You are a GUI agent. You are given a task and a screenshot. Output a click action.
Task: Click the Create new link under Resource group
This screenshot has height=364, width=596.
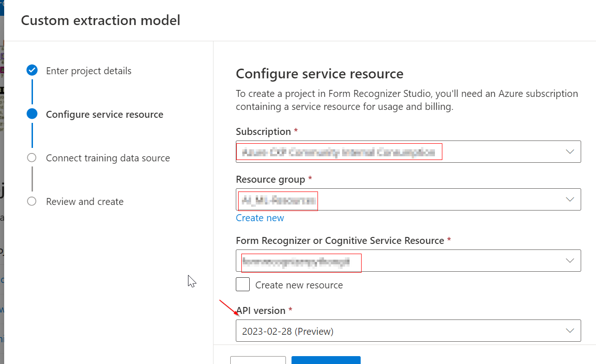(x=260, y=218)
